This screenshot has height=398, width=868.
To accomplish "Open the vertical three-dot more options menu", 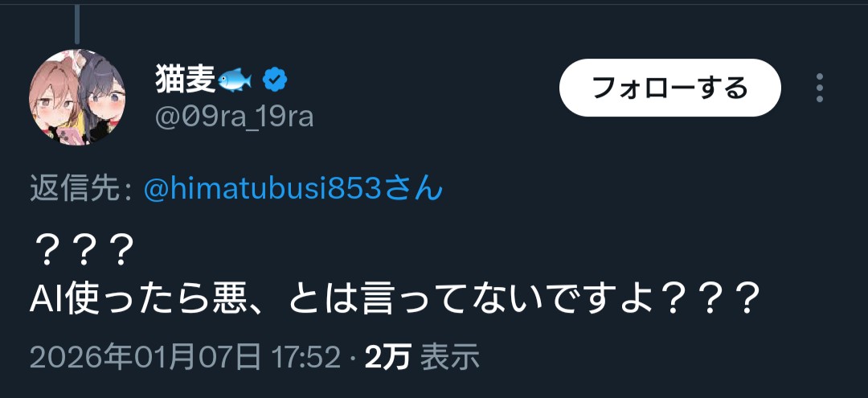I will [x=820, y=88].
